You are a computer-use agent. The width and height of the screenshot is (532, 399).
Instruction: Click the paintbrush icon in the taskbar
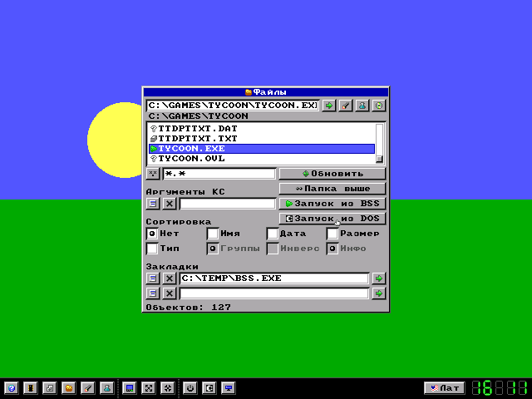(88, 388)
